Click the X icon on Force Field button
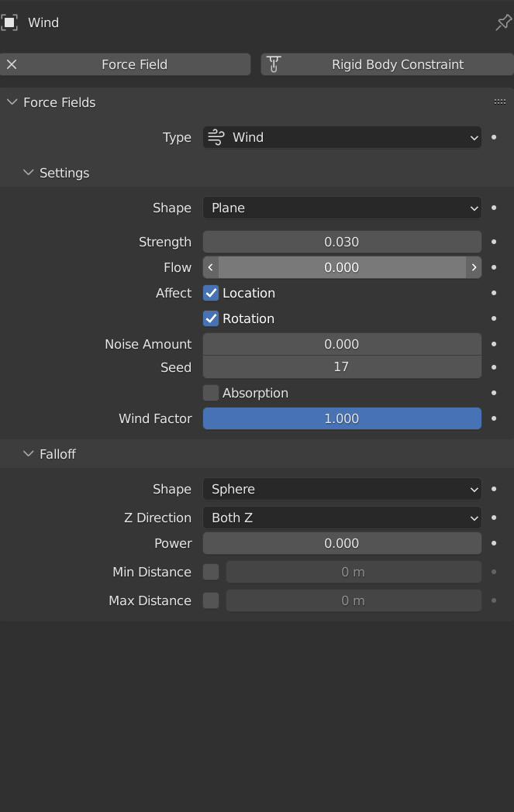The height and width of the screenshot is (812, 514). pos(12,64)
